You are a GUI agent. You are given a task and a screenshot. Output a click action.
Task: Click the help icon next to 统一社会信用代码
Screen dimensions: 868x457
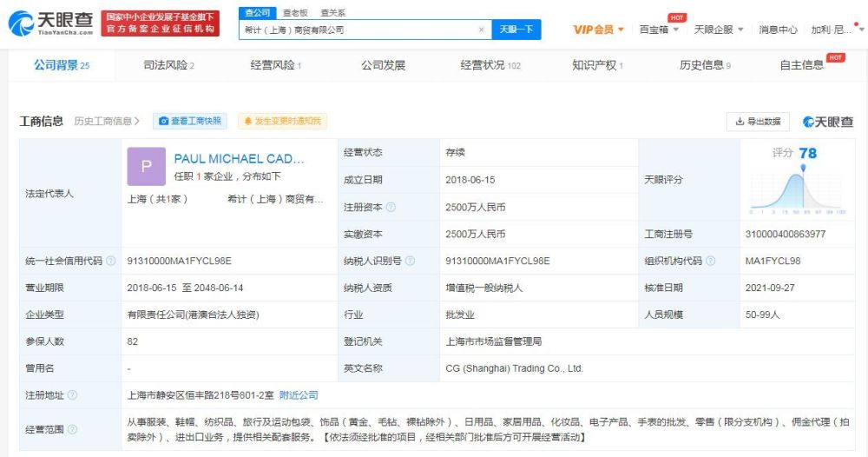(111, 261)
